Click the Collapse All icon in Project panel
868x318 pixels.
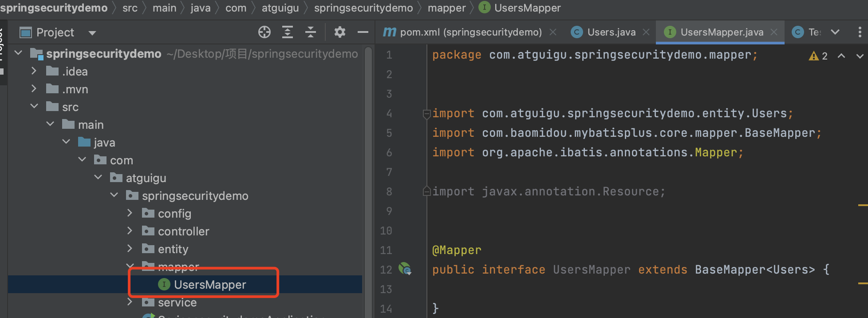(311, 32)
